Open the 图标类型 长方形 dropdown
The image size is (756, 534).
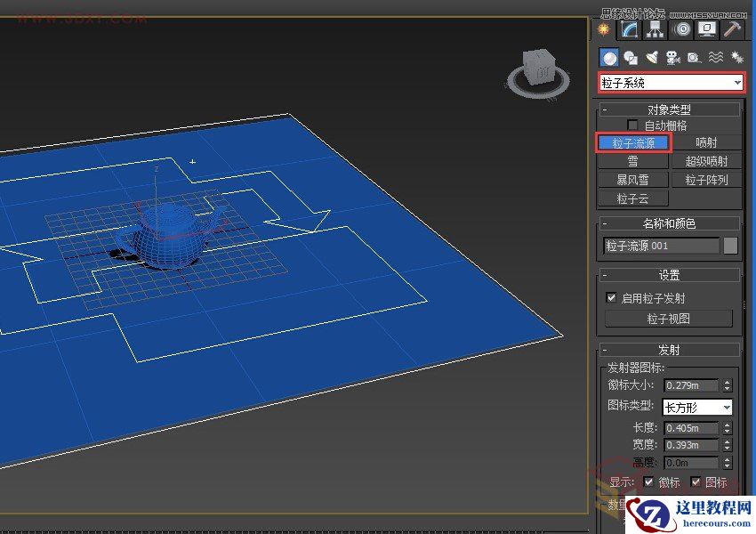[x=698, y=406]
